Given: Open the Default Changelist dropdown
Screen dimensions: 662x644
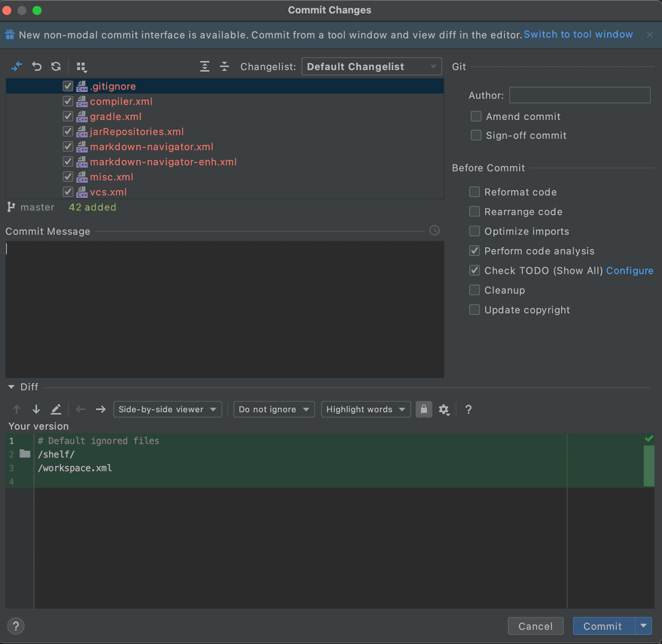Looking at the screenshot, I should coord(371,66).
